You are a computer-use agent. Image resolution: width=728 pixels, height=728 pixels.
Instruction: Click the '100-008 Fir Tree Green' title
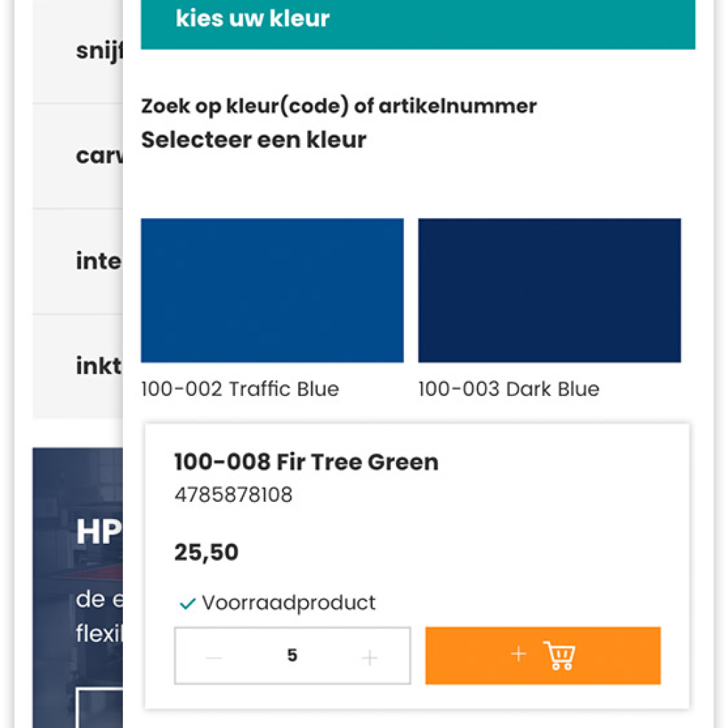point(306,462)
